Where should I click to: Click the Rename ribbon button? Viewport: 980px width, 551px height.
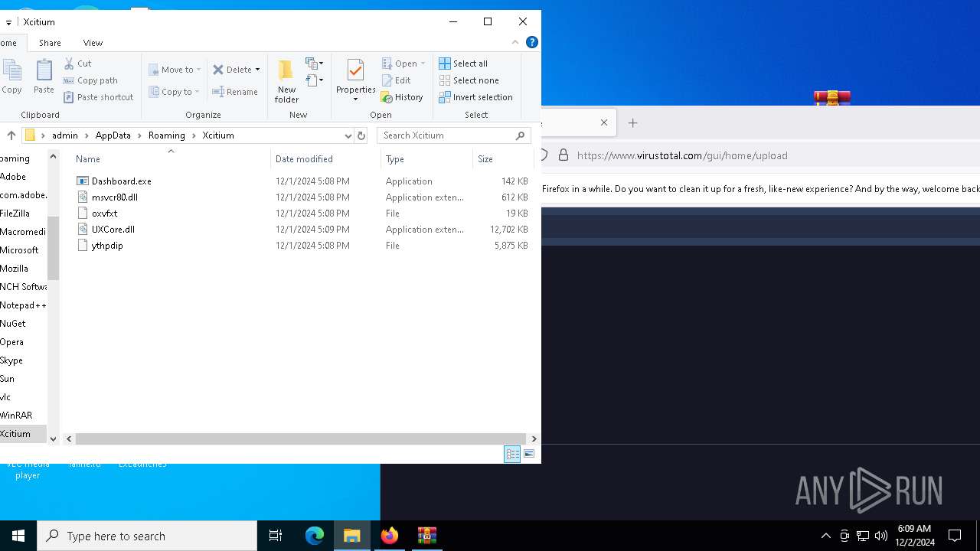click(x=235, y=92)
